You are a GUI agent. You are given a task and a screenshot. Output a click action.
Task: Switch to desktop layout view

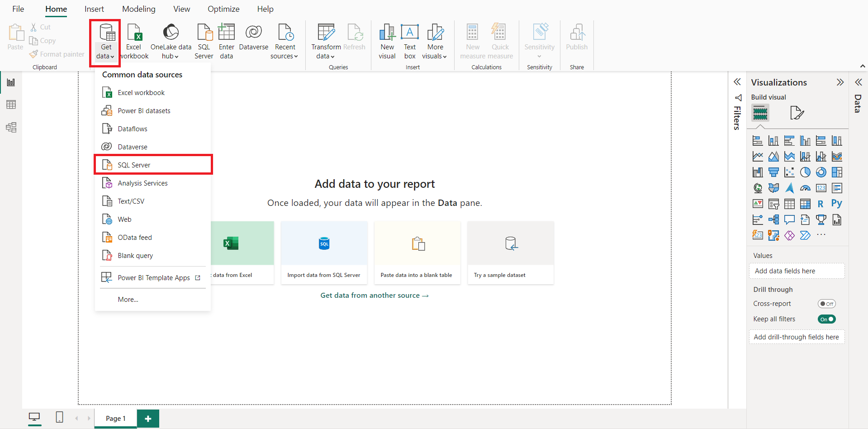tap(34, 417)
